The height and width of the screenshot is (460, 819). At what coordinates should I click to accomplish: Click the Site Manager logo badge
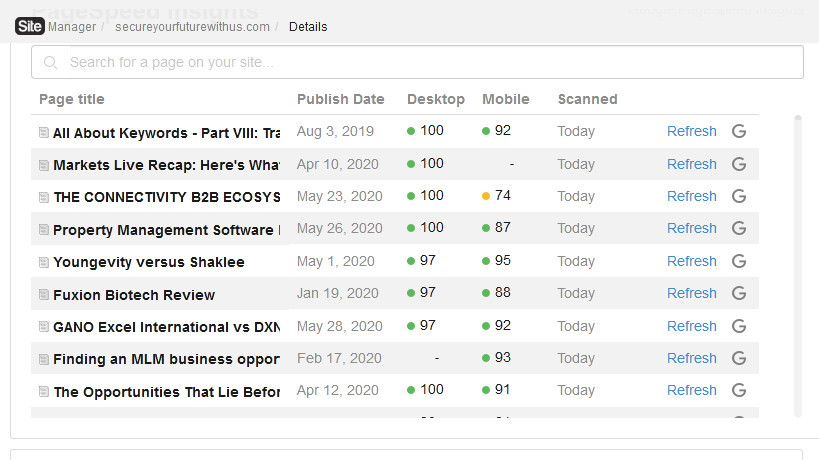[30, 26]
